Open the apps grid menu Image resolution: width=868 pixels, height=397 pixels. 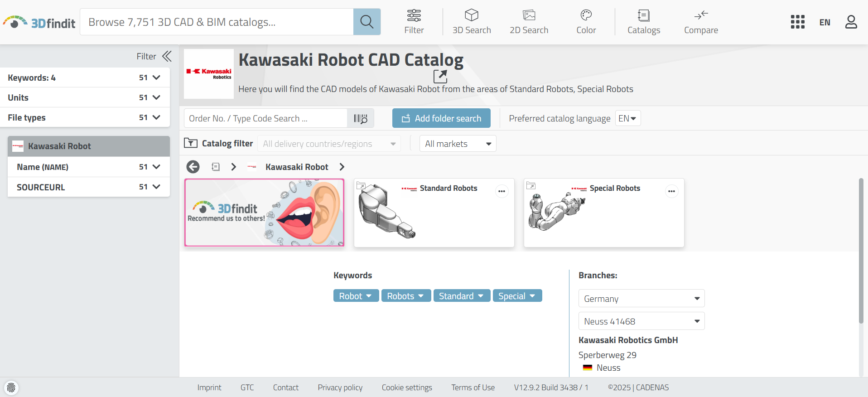797,22
